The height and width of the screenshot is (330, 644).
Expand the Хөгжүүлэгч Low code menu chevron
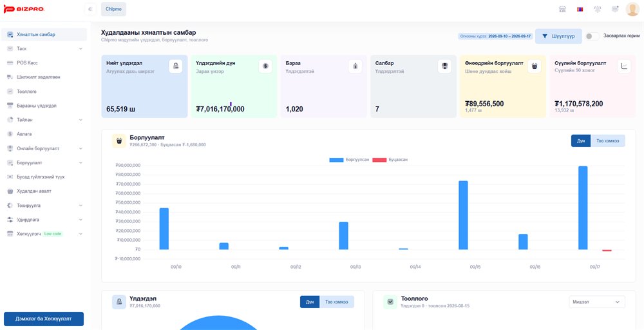[80, 234]
